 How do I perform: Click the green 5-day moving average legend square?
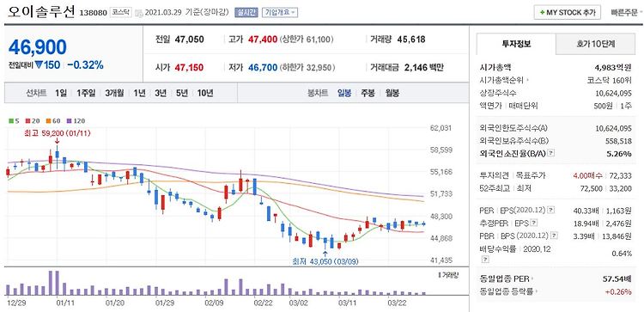(11, 121)
